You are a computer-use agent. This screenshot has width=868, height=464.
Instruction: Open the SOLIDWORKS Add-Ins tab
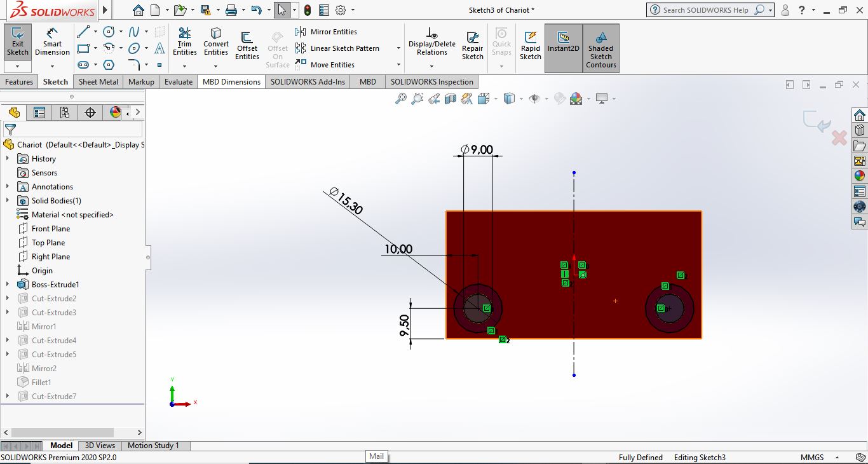(308, 81)
